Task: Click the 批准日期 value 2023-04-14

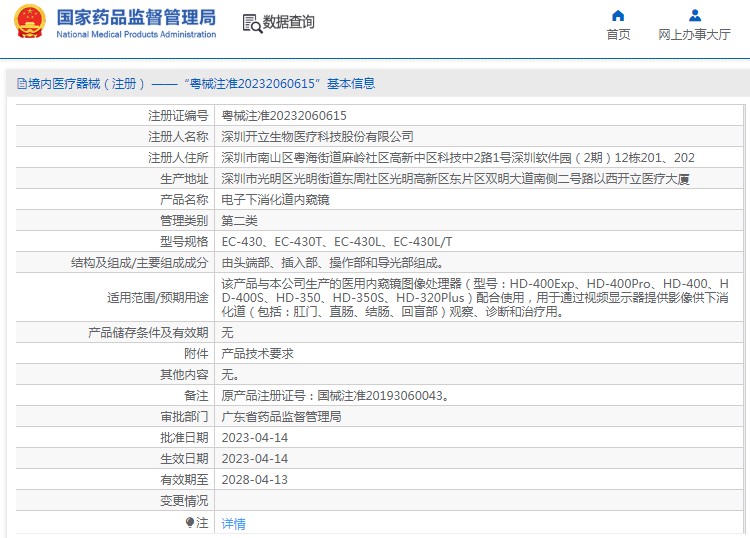Action: click(x=254, y=438)
